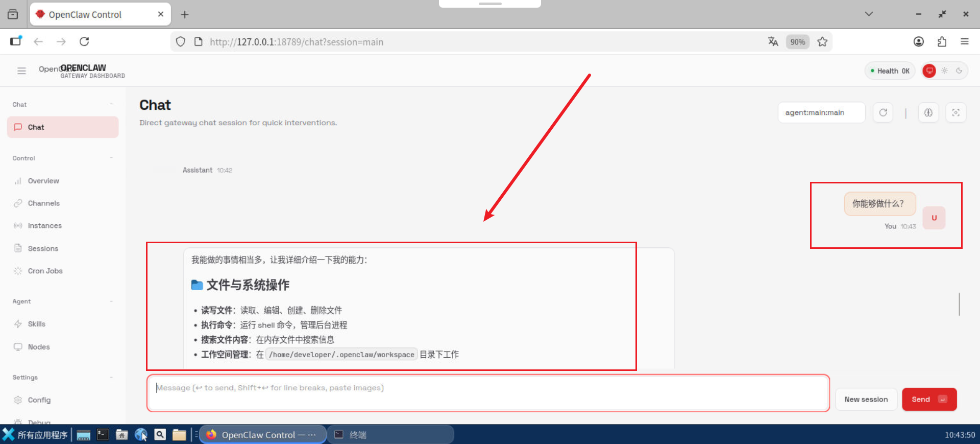Click the show desktop taskbar icon

84,435
